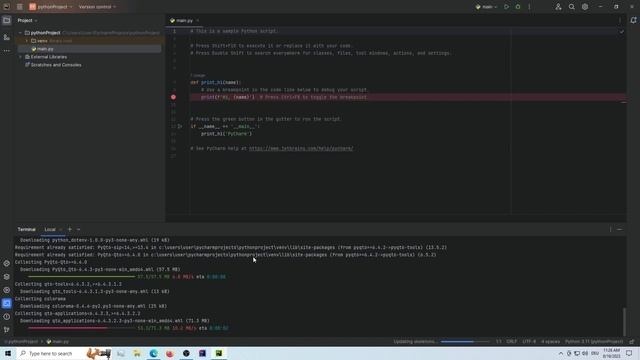Click the Updating skeletons progress bar

465,342
